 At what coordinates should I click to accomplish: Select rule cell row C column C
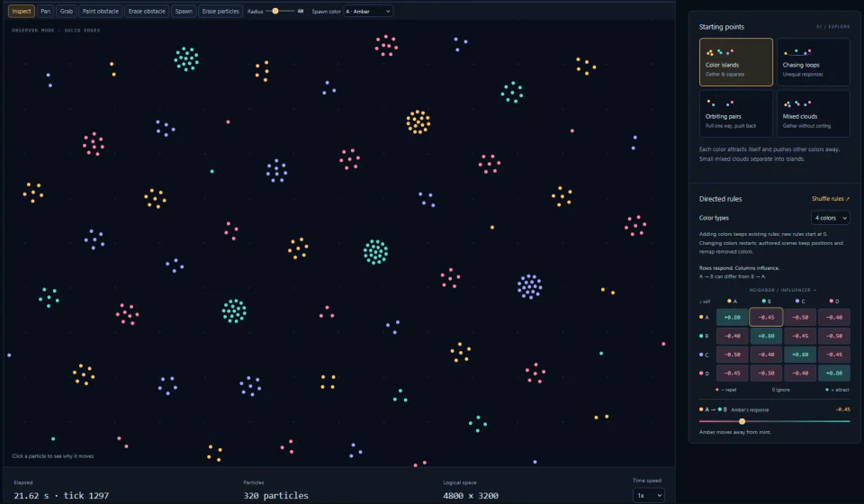tap(800, 355)
